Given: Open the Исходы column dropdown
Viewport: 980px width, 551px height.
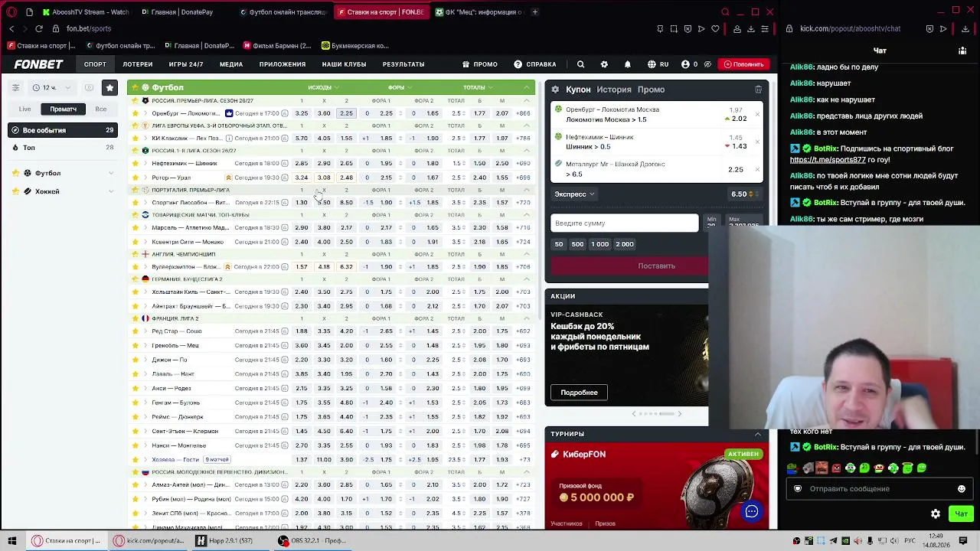Looking at the screenshot, I should point(322,87).
